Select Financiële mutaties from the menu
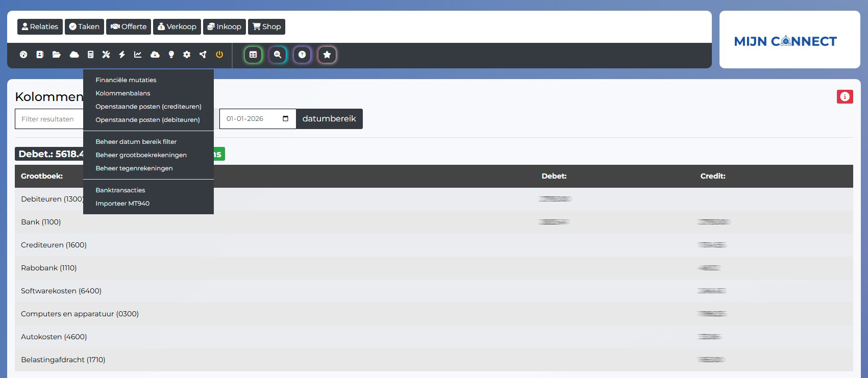The height and width of the screenshot is (378, 868). [126, 80]
